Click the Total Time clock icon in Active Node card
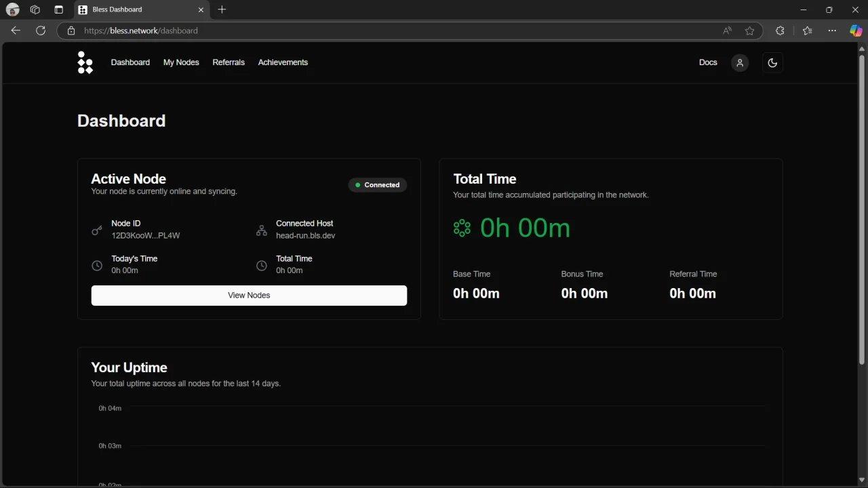Viewport: 868px width, 488px height. click(x=262, y=266)
